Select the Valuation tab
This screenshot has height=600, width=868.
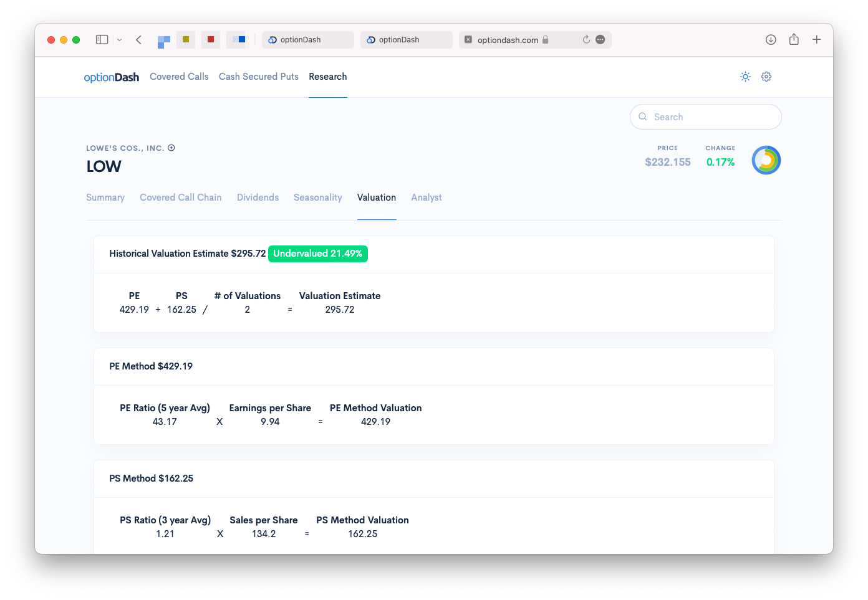(x=377, y=198)
